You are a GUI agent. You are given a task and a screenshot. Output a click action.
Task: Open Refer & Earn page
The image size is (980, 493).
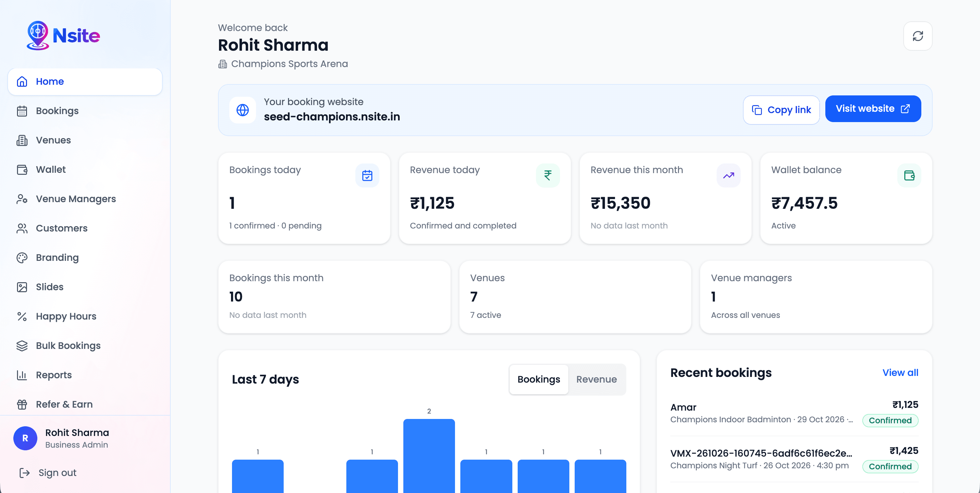tap(85, 404)
